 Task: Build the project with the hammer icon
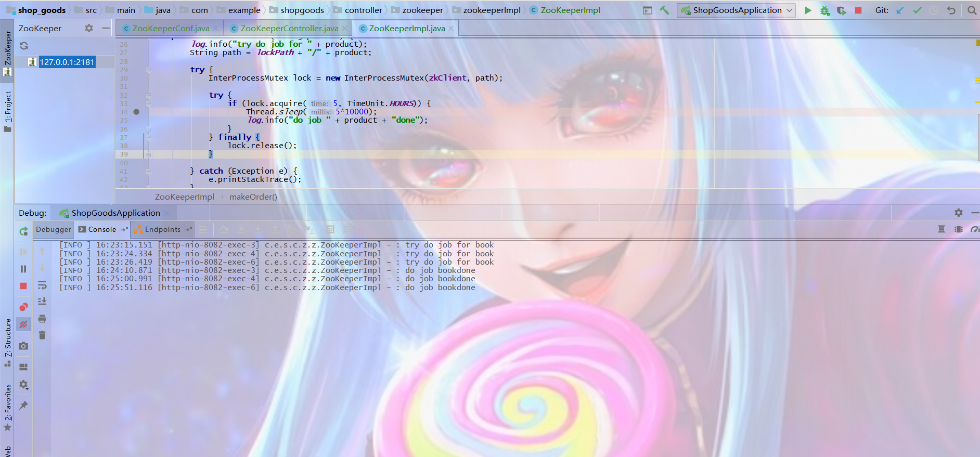(x=664, y=10)
